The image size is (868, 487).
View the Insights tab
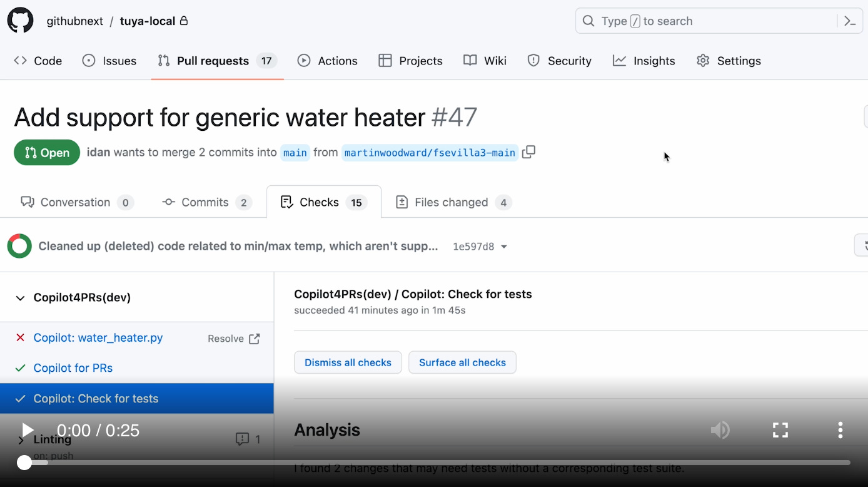(644, 61)
